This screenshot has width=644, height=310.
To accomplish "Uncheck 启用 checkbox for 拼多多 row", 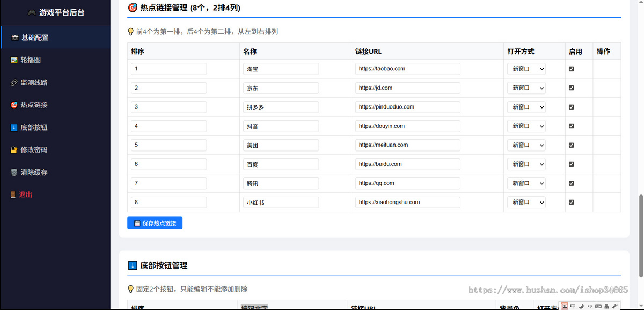I will point(572,107).
